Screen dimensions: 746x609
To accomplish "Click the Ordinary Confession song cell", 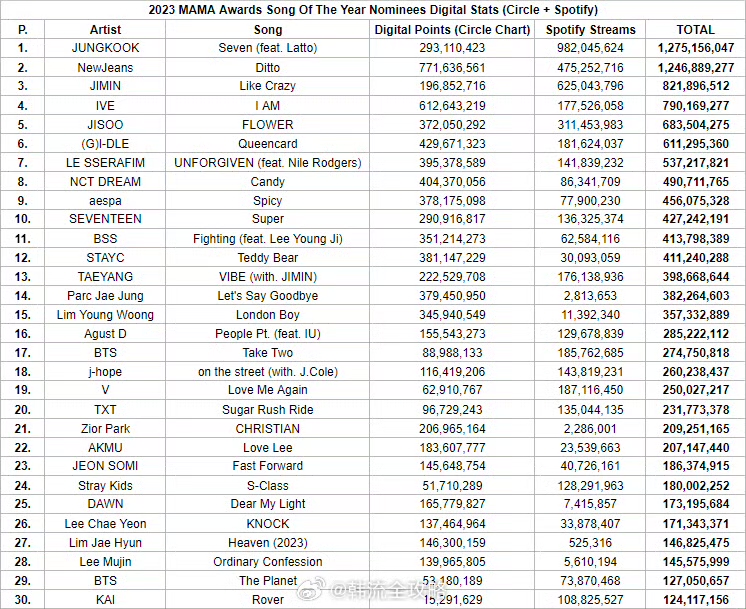I will click(x=267, y=561).
